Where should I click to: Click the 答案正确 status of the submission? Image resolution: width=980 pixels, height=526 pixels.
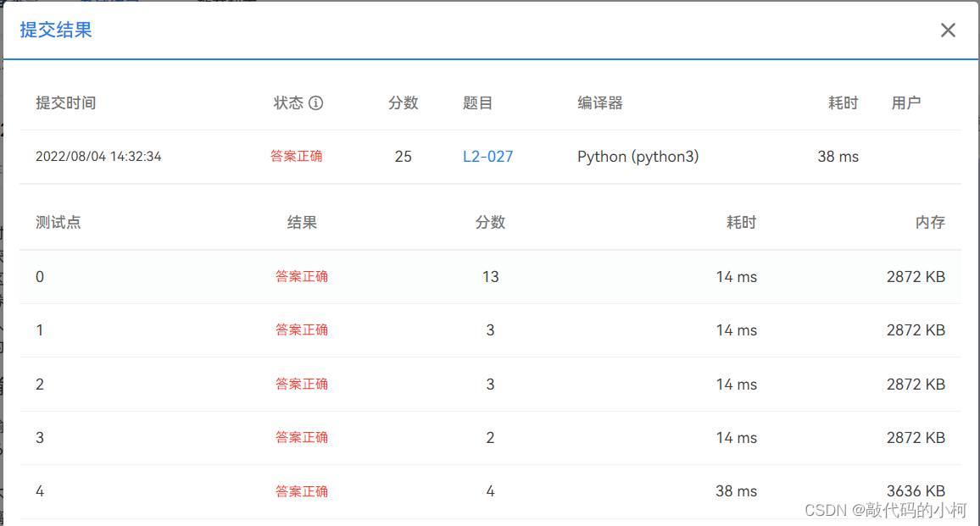(x=297, y=156)
